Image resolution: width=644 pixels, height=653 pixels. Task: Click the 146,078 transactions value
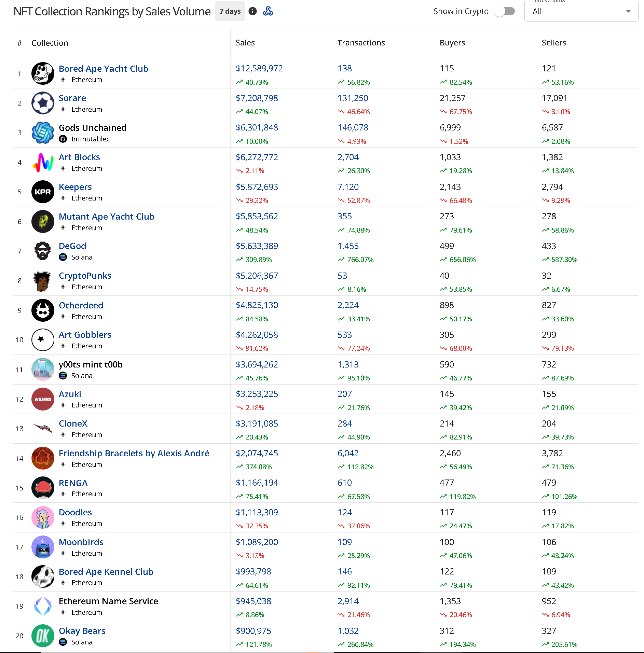point(353,127)
